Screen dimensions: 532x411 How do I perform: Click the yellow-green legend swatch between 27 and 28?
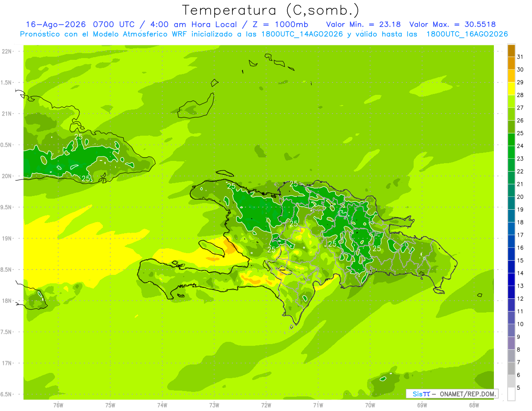click(x=511, y=101)
